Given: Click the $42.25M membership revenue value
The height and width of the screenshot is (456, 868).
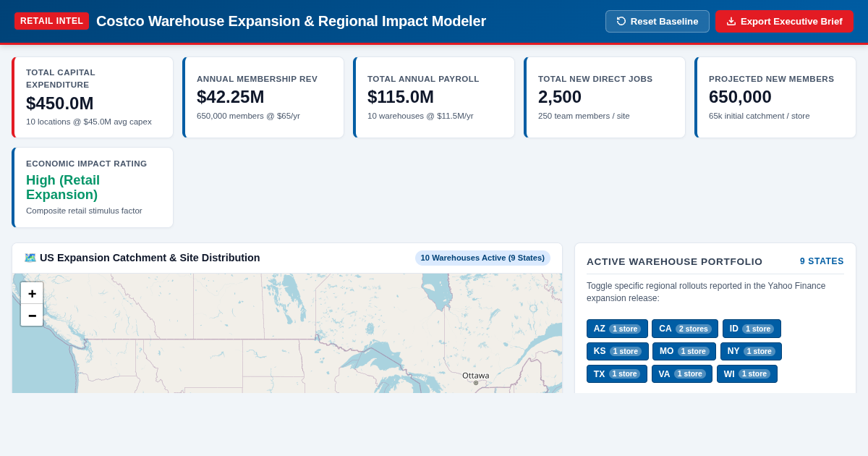Looking at the screenshot, I should 230,96.
